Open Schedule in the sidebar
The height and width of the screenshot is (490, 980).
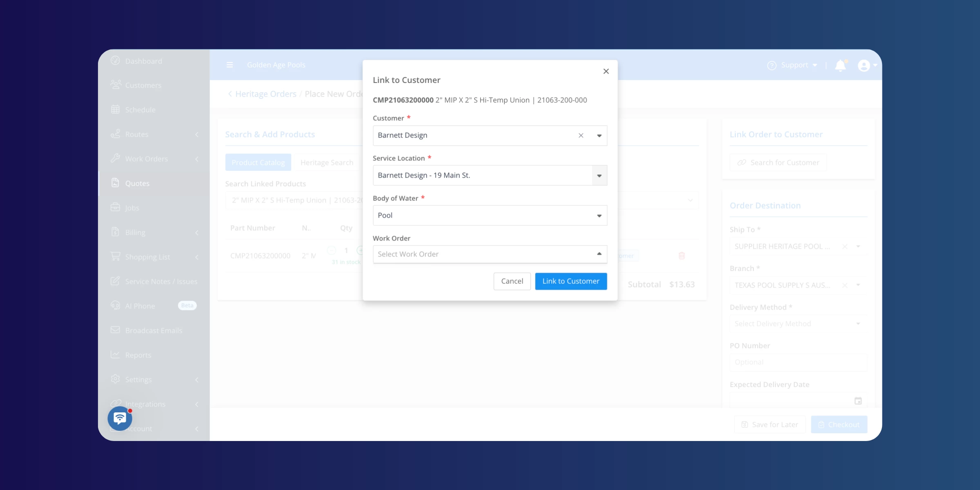[140, 110]
